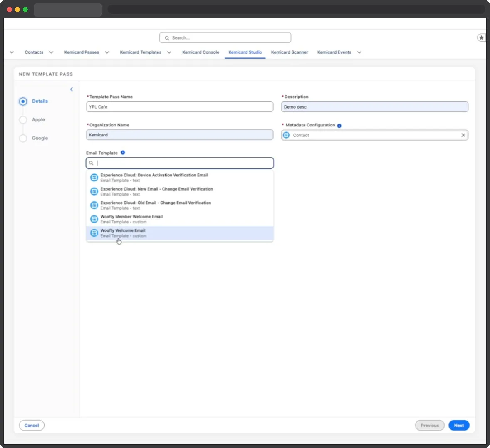
Task: Switch to the Kemicard Console tab
Action: [x=200, y=52]
